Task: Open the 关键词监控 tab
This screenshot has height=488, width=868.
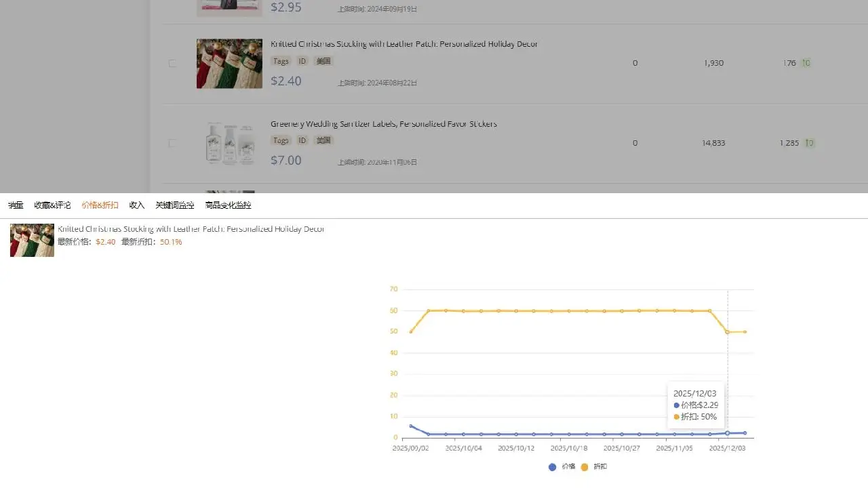Action: (x=174, y=205)
